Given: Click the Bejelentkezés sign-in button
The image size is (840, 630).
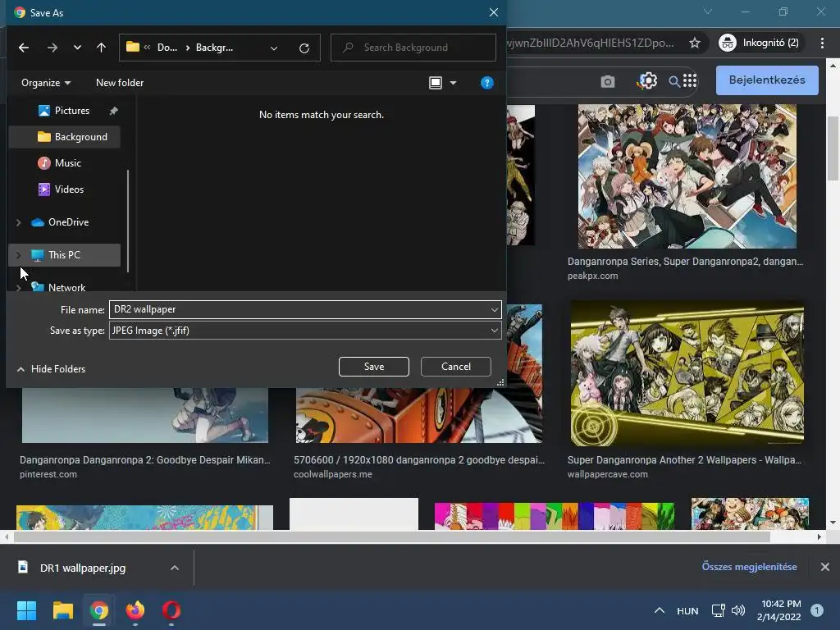Looking at the screenshot, I should click(767, 80).
